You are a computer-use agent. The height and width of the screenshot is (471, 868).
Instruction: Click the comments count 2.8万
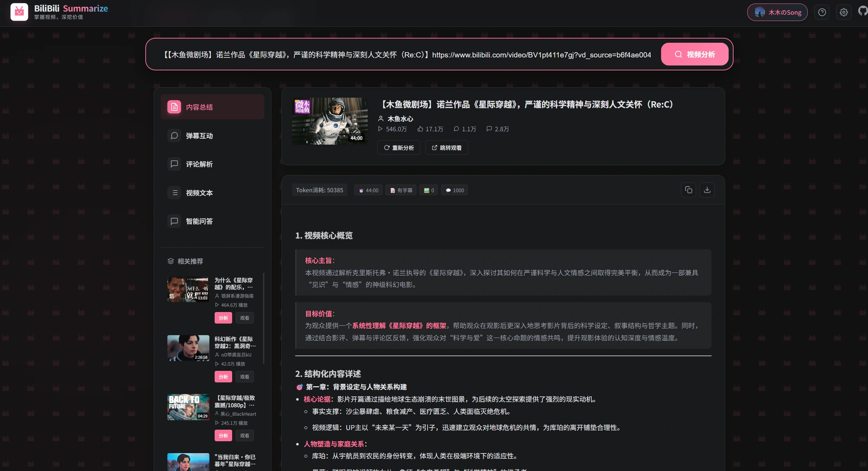[x=498, y=129]
